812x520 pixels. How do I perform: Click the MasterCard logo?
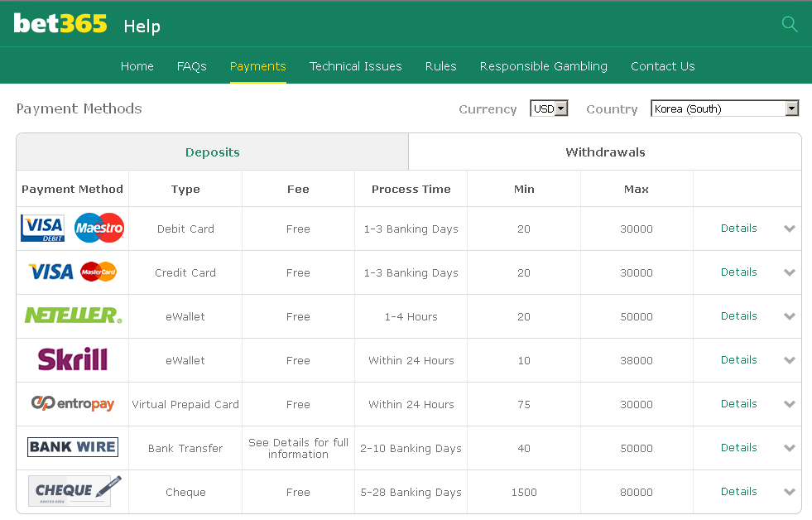point(98,272)
